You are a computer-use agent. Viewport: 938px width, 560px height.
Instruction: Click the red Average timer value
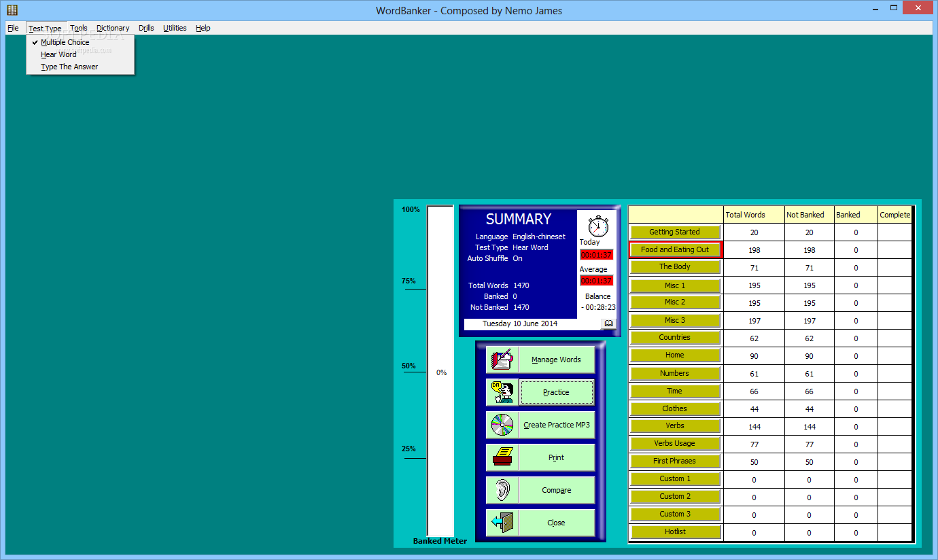pos(596,281)
